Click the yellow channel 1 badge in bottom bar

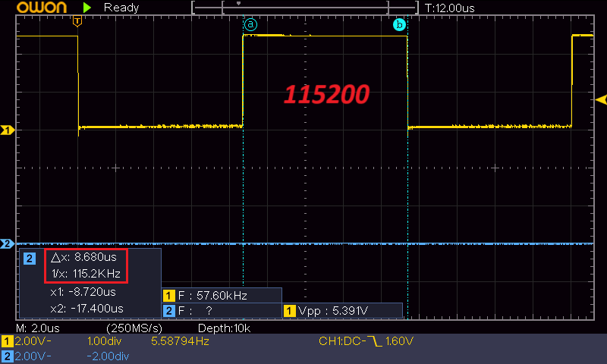tap(7, 341)
